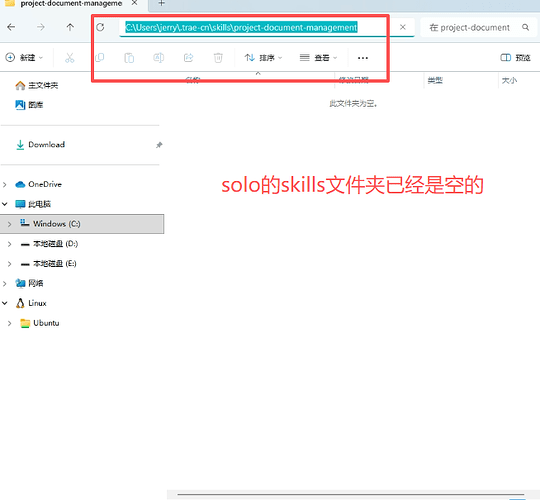Screen dimensions: 540x500
Task: Expand the Ubuntu folder node
Action: click(x=10, y=323)
